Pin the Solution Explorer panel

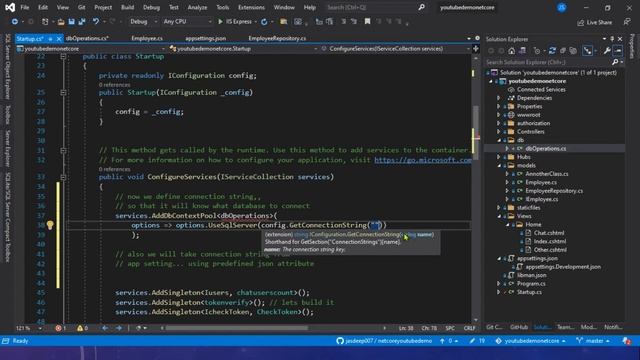[612, 39]
